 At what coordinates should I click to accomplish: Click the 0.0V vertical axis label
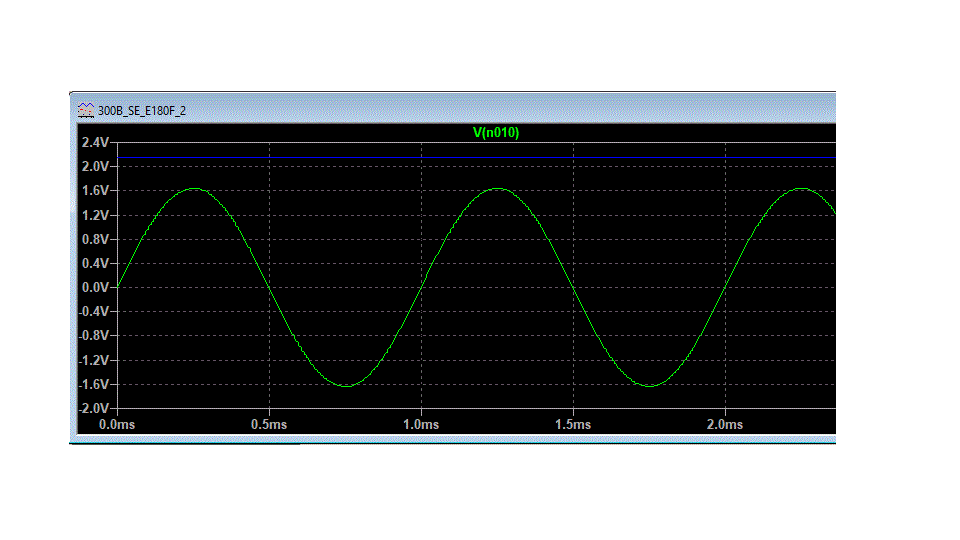click(x=96, y=288)
